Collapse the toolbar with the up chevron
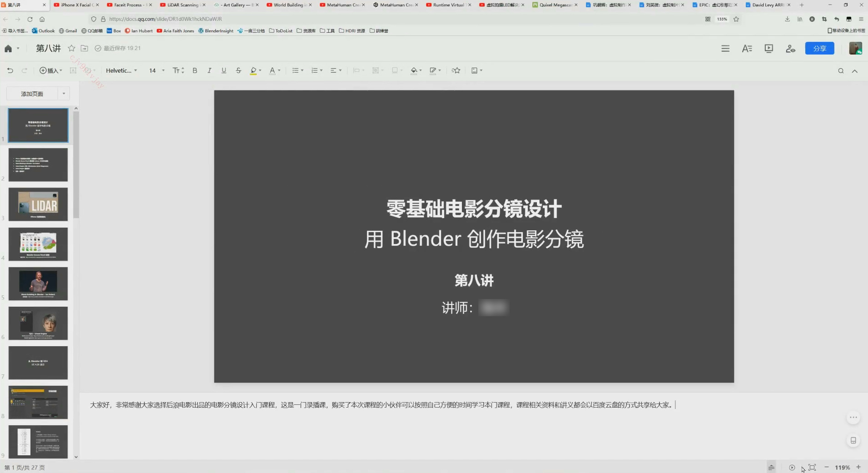The height and width of the screenshot is (473, 868). tap(854, 71)
